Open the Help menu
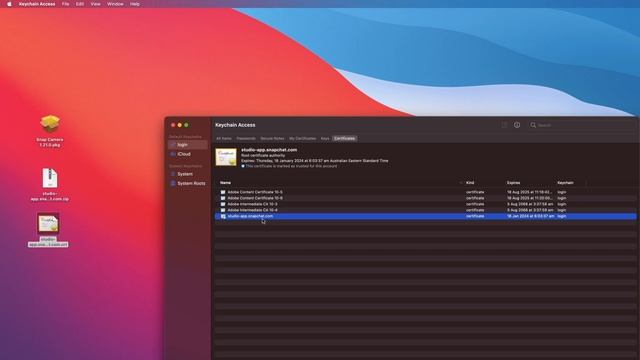 (135, 4)
